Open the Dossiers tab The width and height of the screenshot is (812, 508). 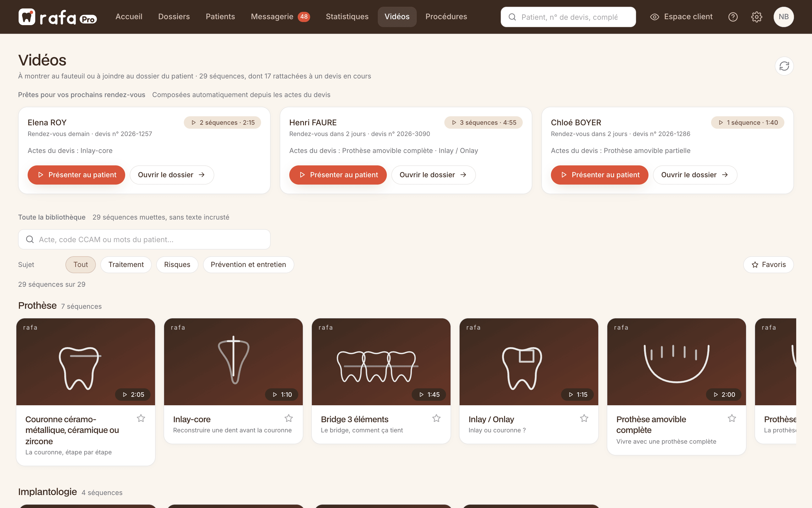coord(174,17)
